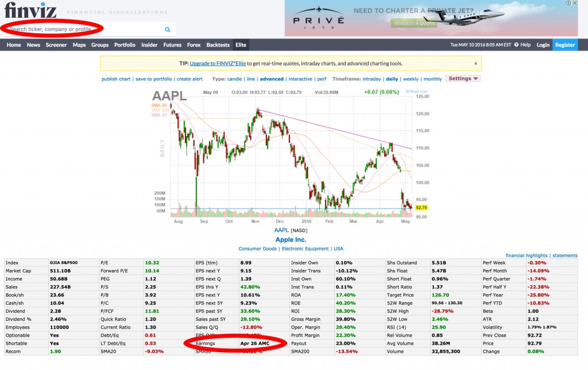This screenshot has height=370, width=588.
Task: Select the Elite tab
Action: tap(241, 45)
